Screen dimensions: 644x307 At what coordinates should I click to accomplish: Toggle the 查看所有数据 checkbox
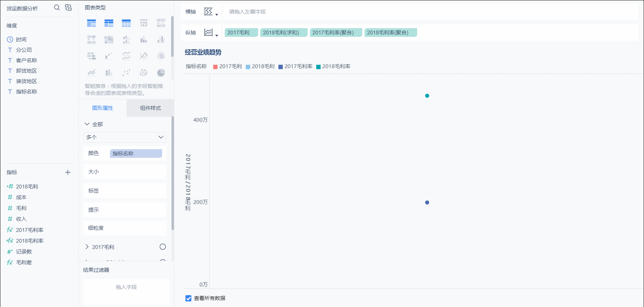point(189,298)
